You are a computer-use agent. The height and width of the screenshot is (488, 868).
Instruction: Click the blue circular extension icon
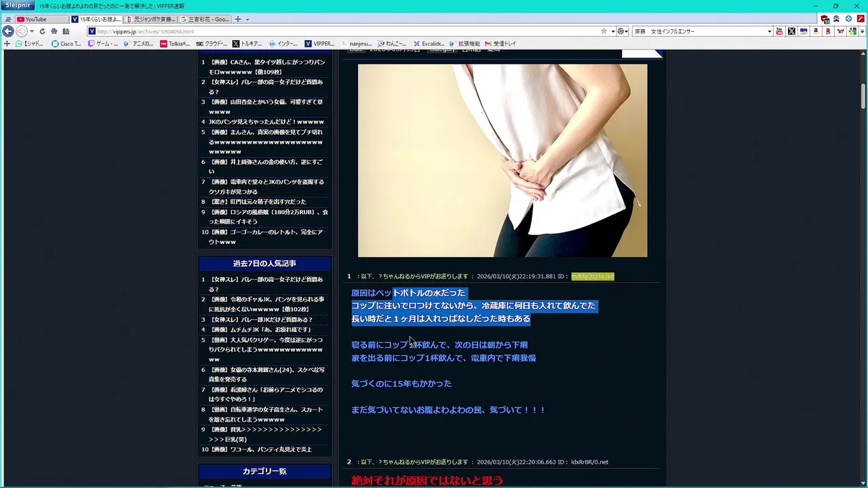[848, 19]
